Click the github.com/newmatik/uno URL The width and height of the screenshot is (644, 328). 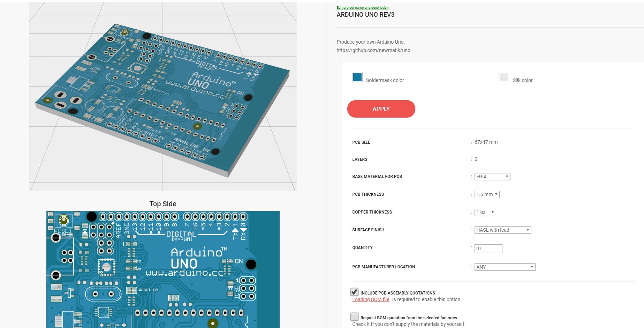pyautogui.click(x=373, y=50)
